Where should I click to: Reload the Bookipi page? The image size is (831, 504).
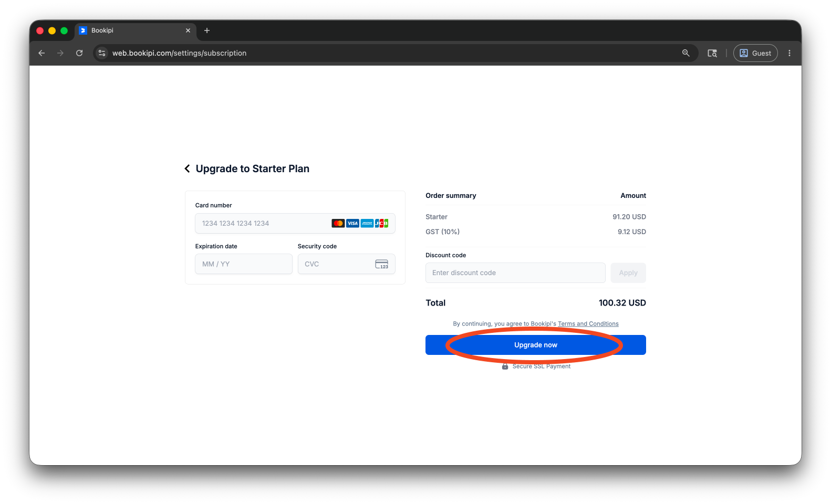click(79, 53)
